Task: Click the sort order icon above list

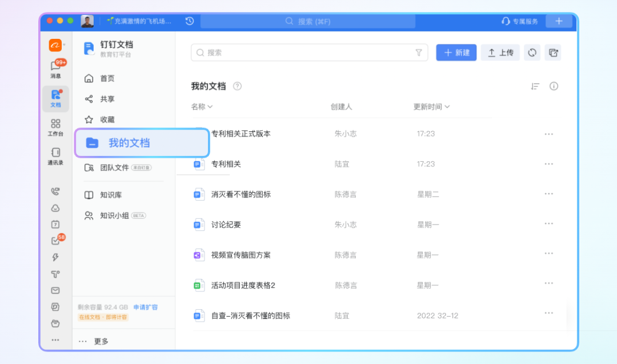Action: (535, 86)
